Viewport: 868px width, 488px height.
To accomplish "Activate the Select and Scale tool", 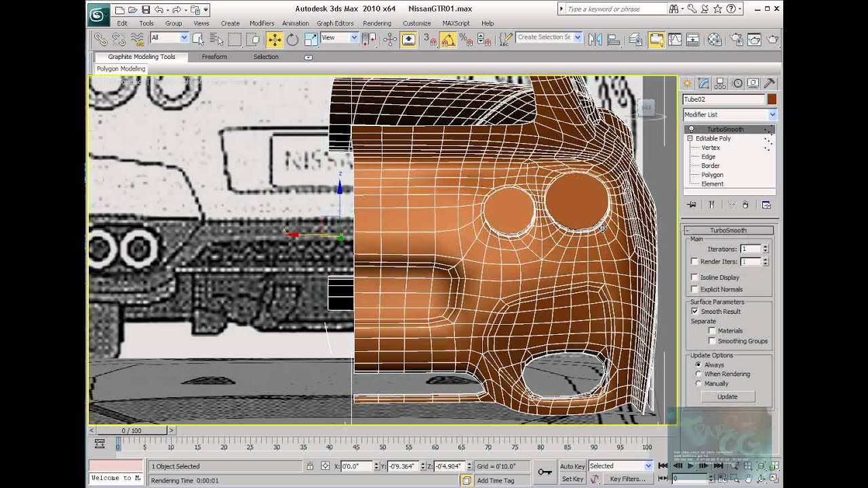I will (311, 39).
